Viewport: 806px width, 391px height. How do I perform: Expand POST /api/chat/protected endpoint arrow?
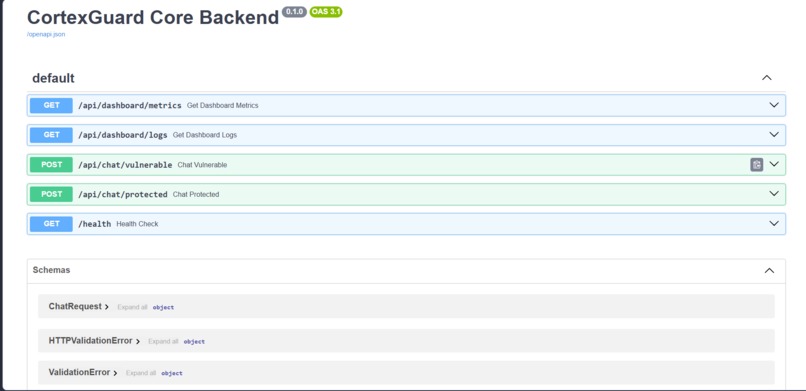click(x=774, y=194)
